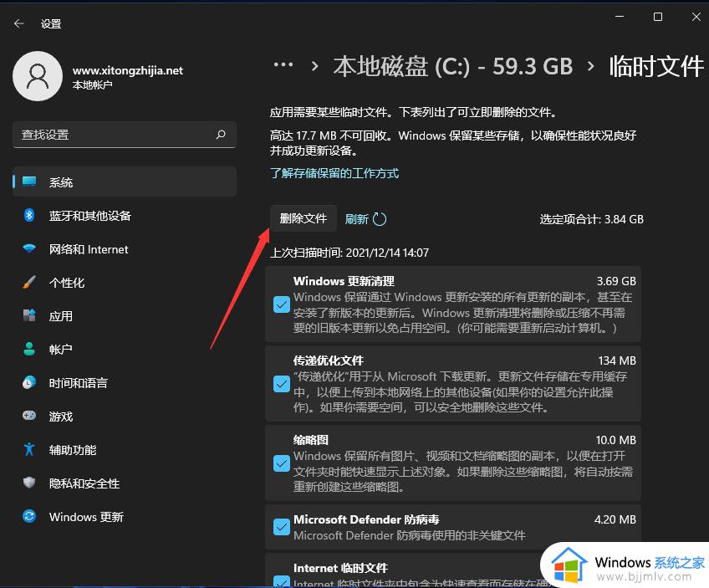Image resolution: width=709 pixels, height=588 pixels.
Task: Click the Wi-Fi network icon
Action: (x=29, y=248)
